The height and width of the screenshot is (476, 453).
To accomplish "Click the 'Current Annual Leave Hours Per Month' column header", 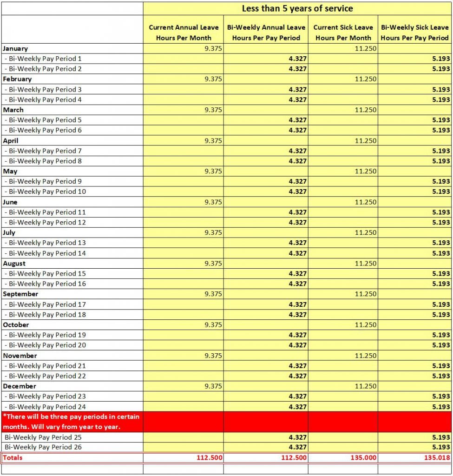I will 184,33.
